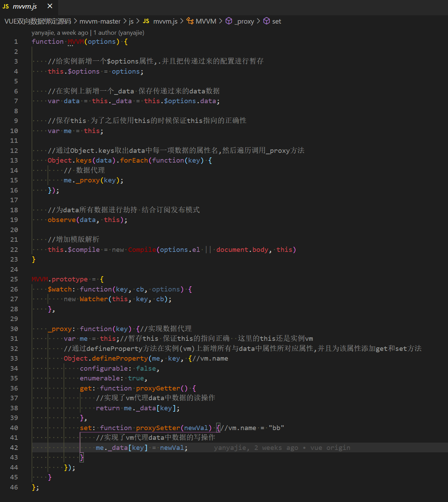Click the JS icon in breadcrumb bar
Screen dimensions: 448x502
pos(146,21)
